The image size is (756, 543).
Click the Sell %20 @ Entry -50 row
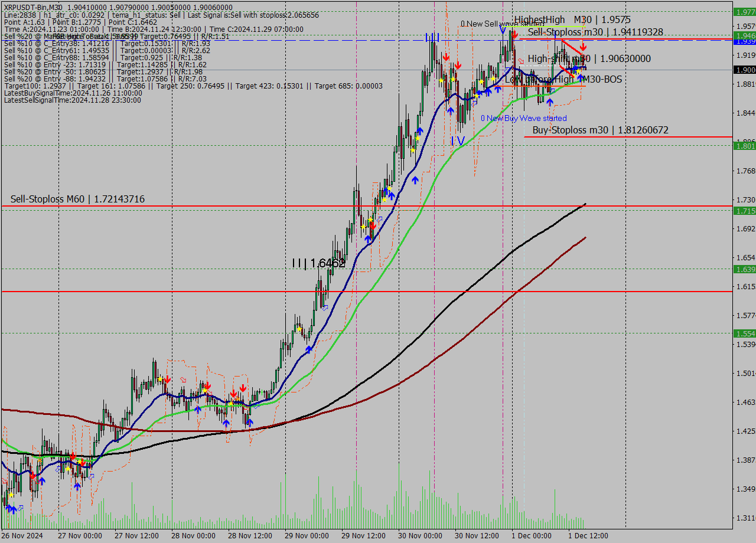(103, 72)
